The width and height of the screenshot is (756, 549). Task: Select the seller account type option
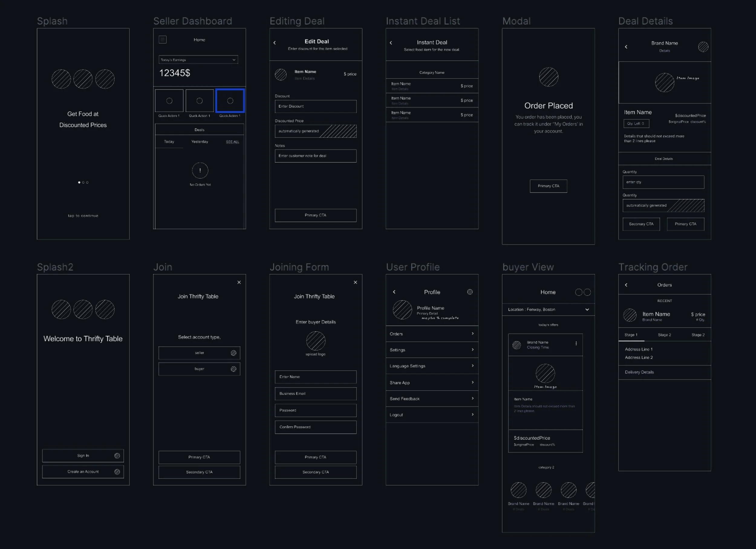coord(199,353)
